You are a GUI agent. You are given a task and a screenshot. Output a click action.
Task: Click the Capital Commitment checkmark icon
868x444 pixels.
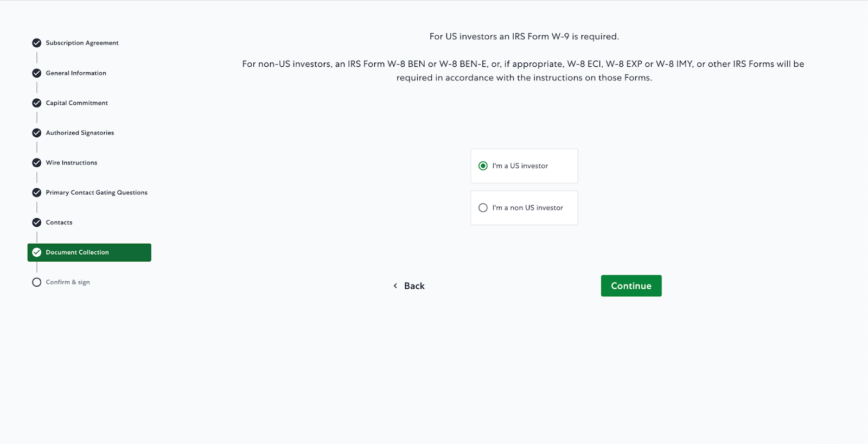coord(37,103)
